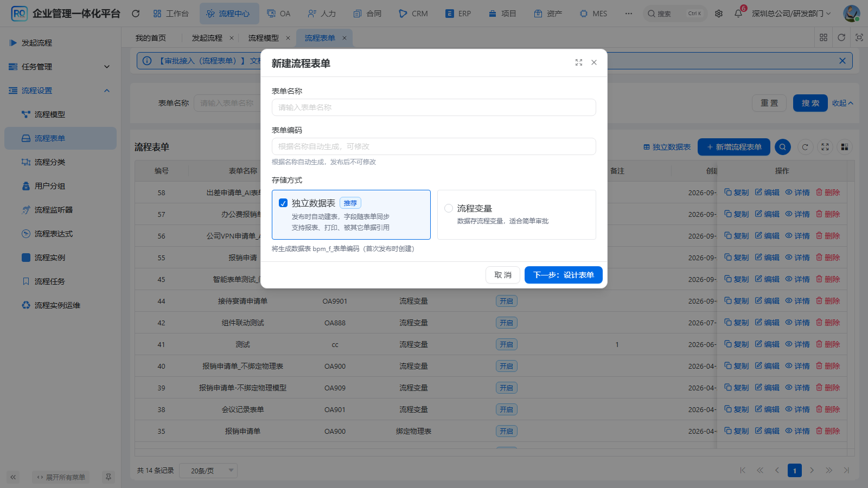Click the tab layout grid icon near tabs
The image size is (868, 488).
click(824, 37)
